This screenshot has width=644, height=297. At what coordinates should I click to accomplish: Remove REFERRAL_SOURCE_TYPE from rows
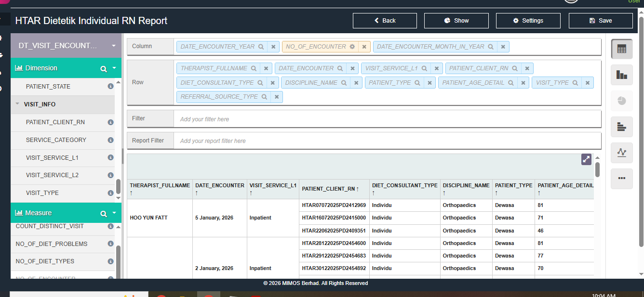(x=277, y=97)
